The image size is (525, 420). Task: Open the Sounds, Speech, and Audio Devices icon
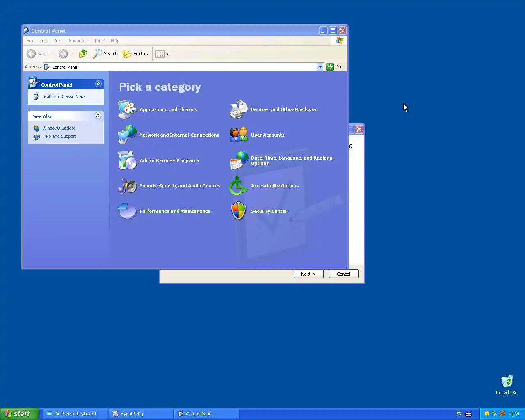(127, 186)
